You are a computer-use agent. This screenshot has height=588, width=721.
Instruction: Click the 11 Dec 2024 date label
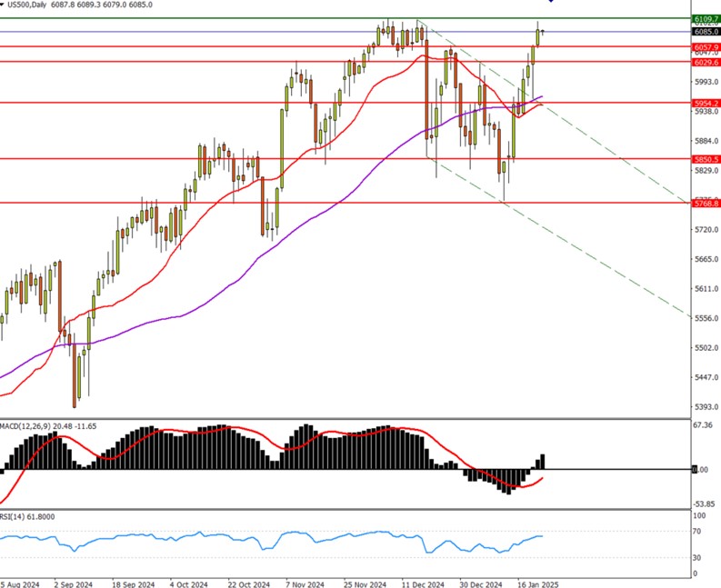[x=420, y=583]
